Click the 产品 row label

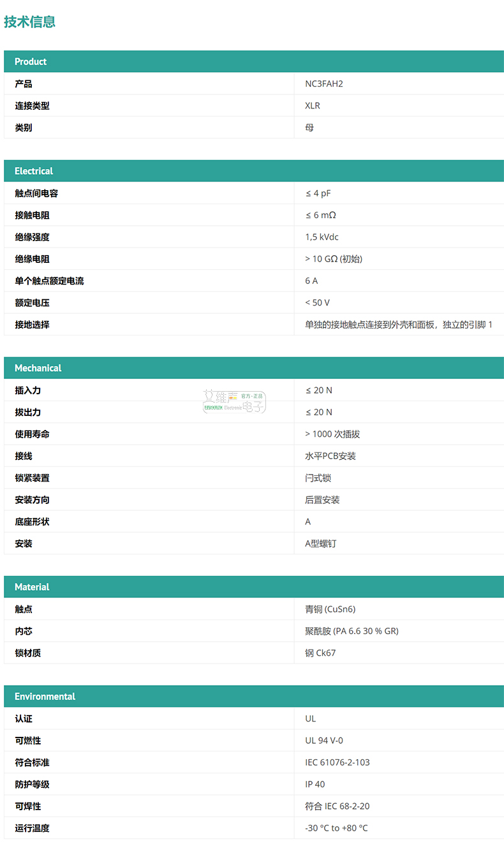(24, 84)
